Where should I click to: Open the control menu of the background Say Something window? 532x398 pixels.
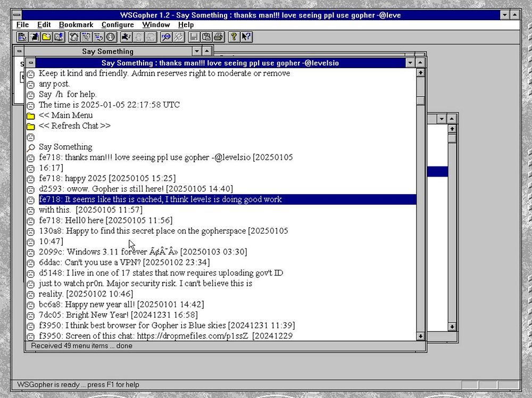tap(19, 51)
